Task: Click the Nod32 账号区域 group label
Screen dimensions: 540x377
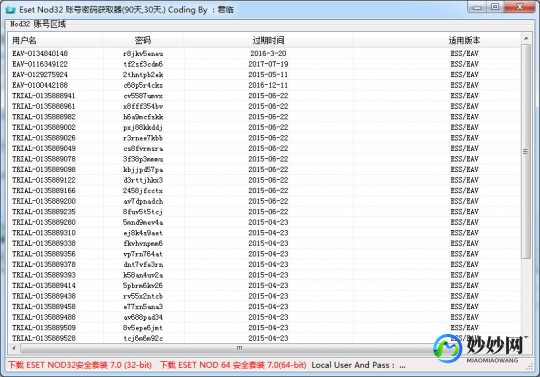Action: click(38, 24)
